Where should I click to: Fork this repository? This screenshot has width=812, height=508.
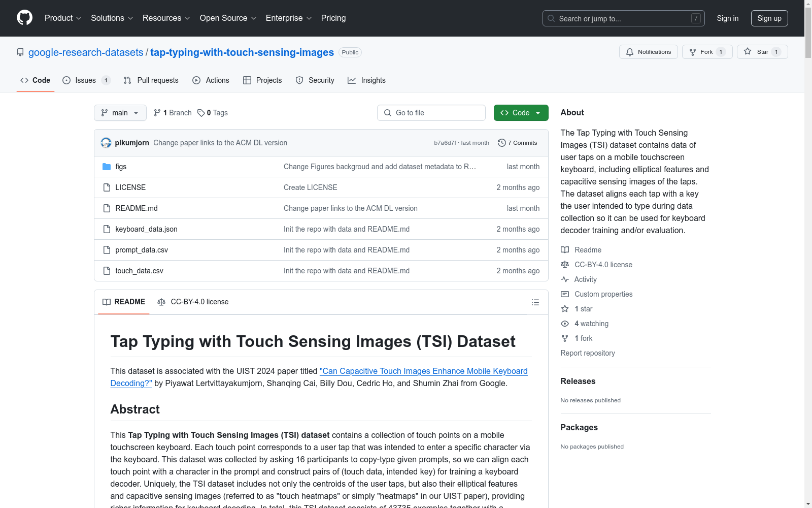tap(707, 52)
